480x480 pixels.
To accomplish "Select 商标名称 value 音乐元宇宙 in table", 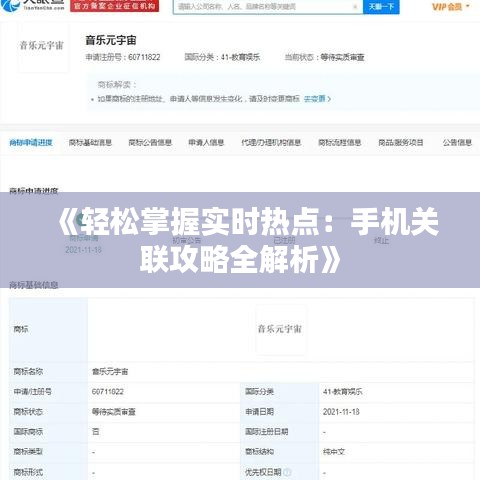I will coord(110,372).
